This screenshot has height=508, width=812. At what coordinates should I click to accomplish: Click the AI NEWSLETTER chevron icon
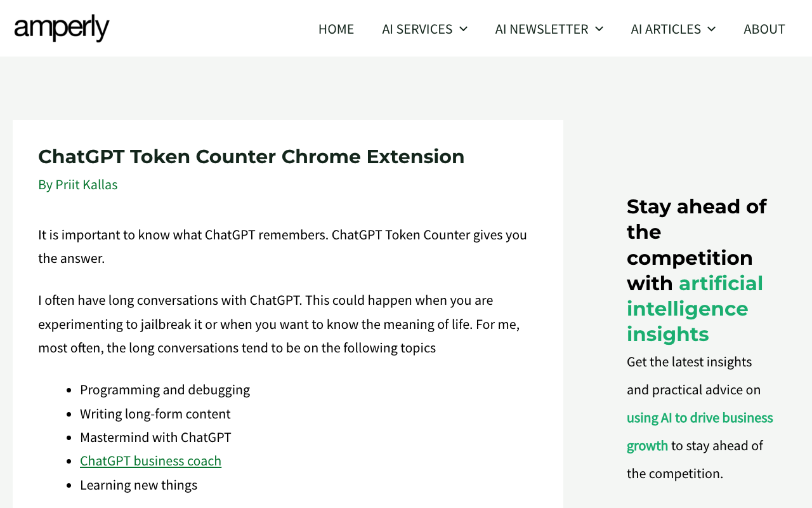click(x=599, y=29)
